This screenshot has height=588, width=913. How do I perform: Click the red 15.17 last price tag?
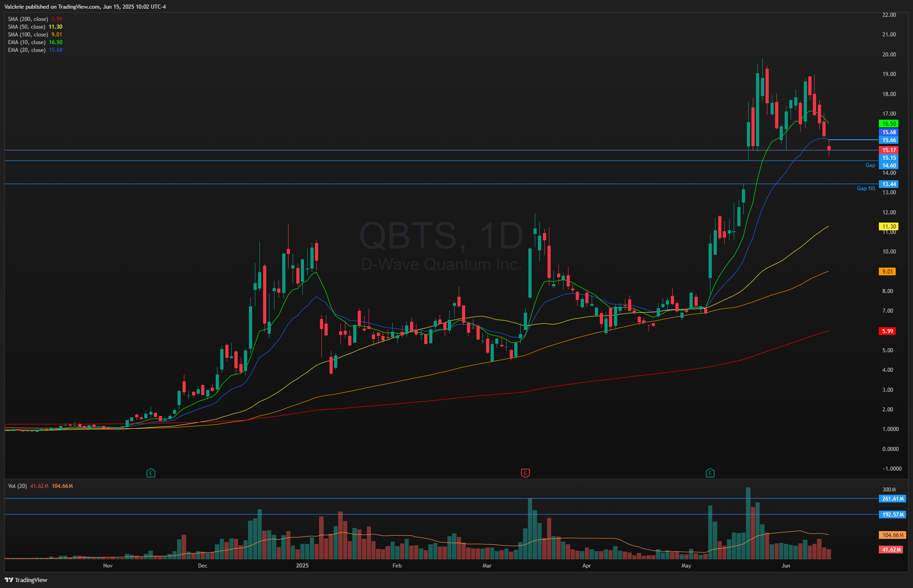point(888,150)
